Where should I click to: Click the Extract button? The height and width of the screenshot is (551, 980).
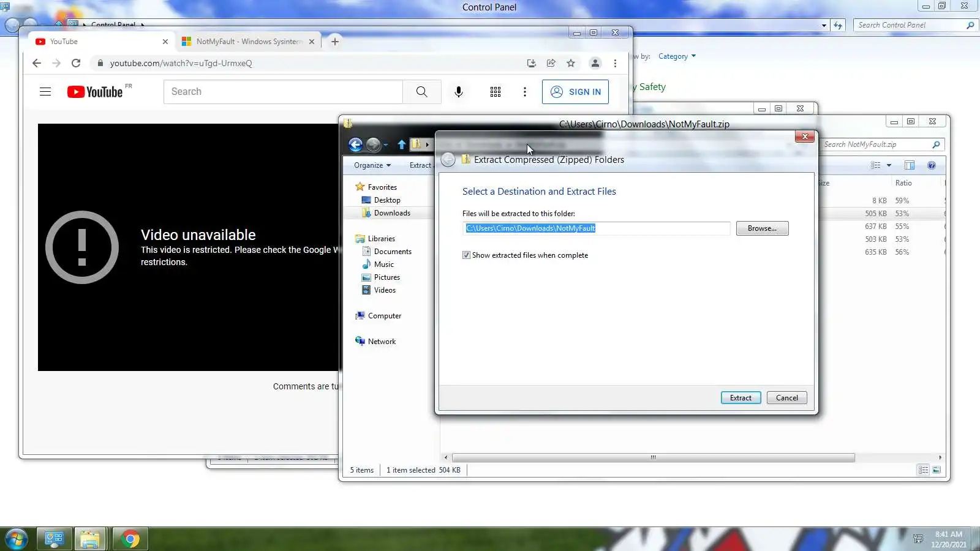click(741, 398)
